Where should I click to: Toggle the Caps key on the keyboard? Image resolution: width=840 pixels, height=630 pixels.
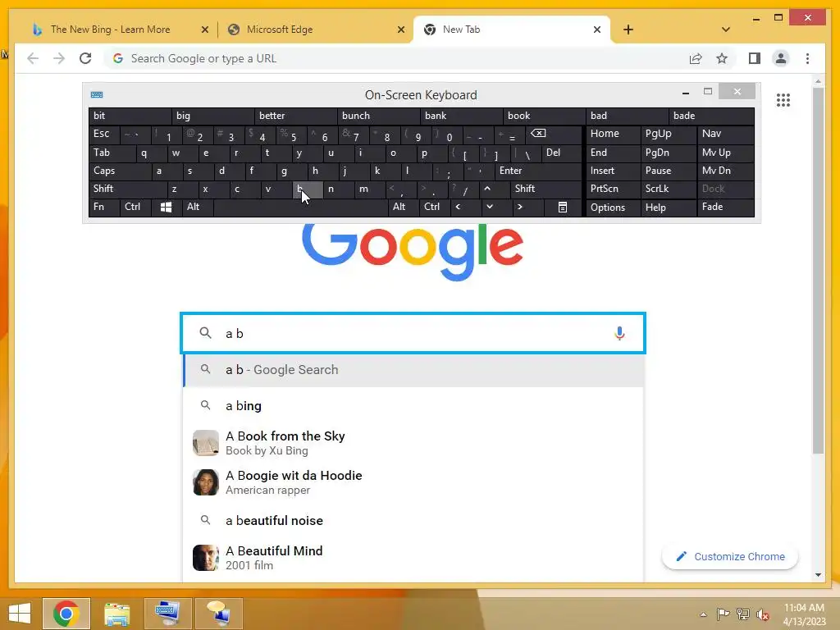(119, 171)
